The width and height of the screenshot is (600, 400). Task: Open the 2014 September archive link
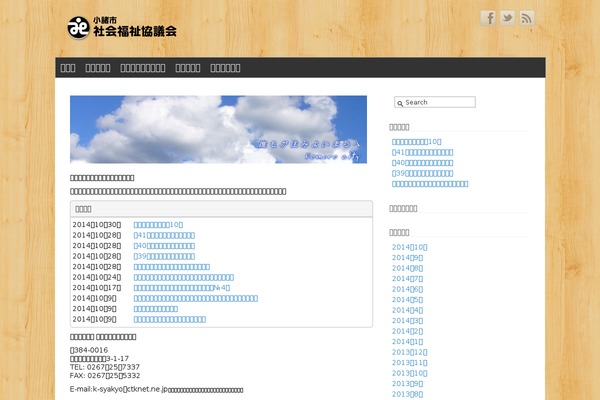pos(408,258)
